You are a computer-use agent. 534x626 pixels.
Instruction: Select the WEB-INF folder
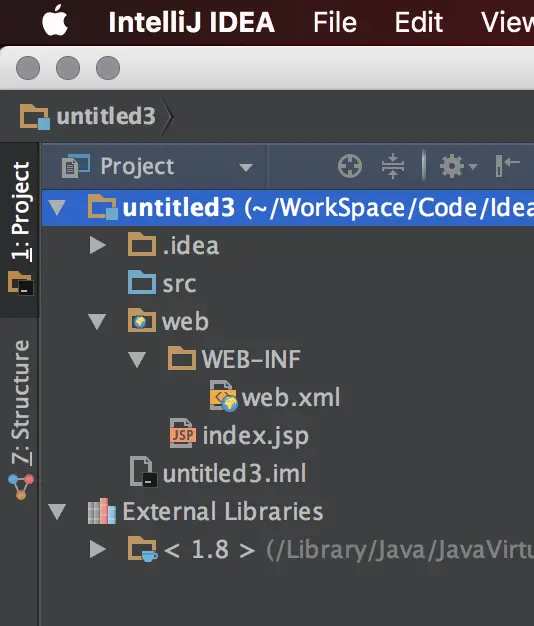click(251, 359)
